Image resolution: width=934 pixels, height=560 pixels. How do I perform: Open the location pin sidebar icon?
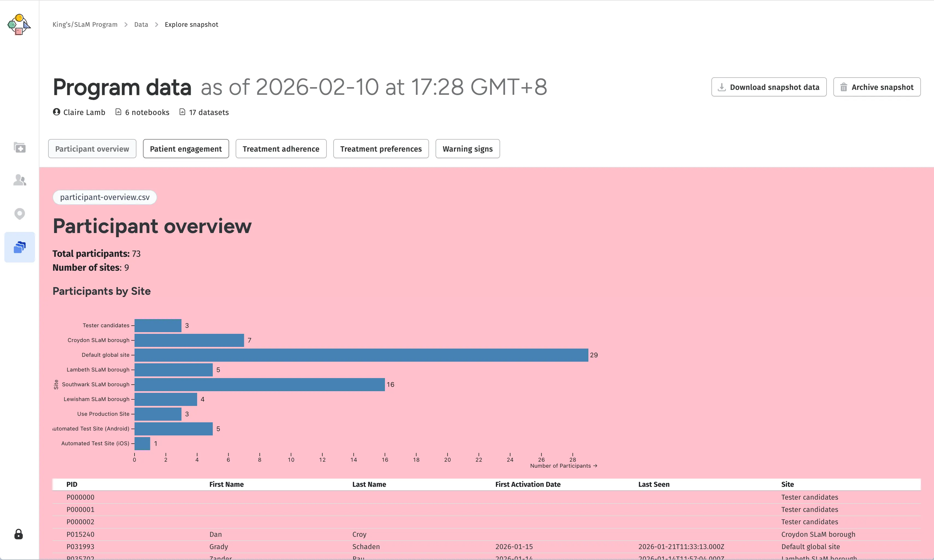coord(20,214)
